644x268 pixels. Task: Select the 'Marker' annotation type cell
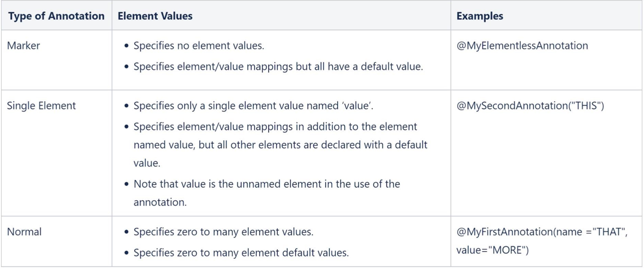(23, 46)
